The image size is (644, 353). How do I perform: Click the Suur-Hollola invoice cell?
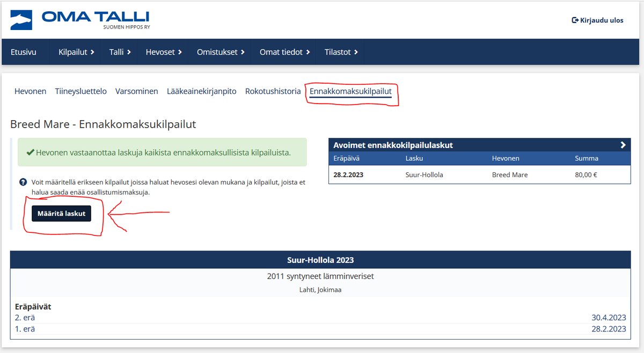tap(424, 175)
